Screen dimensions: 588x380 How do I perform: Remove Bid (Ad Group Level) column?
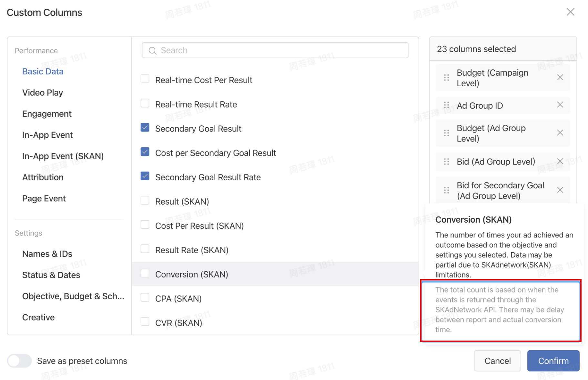[x=560, y=161]
